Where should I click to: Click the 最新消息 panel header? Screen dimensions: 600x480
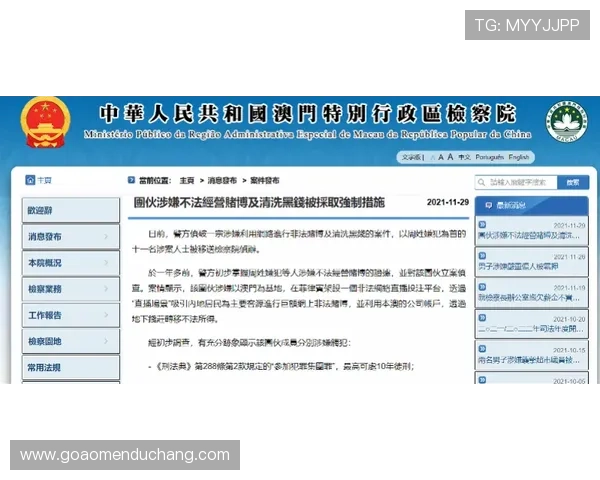click(x=532, y=206)
